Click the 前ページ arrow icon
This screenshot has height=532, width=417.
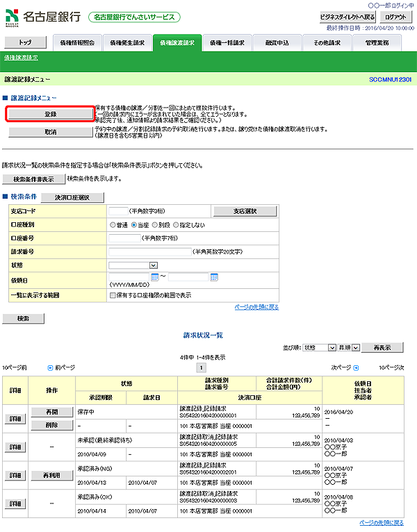[x=50, y=368]
